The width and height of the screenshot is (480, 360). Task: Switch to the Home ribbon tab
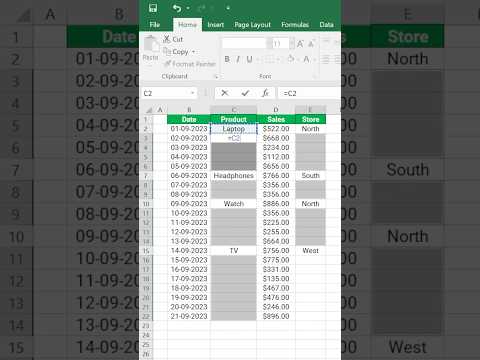click(187, 25)
